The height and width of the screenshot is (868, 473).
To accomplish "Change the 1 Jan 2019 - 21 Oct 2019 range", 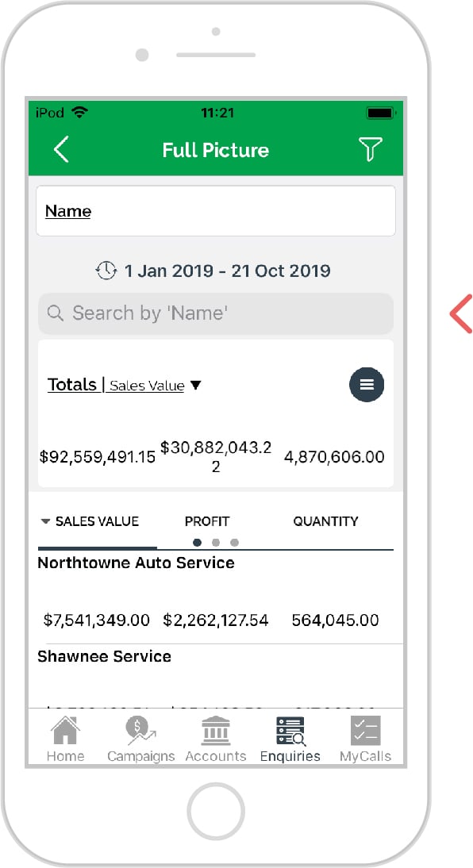I will coord(227,271).
